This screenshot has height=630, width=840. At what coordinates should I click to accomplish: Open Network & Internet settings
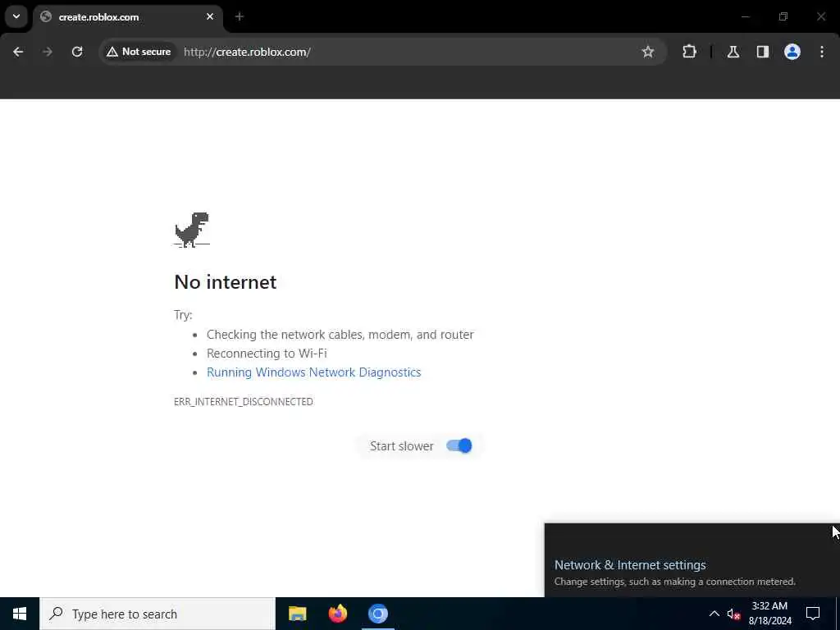[630, 565]
